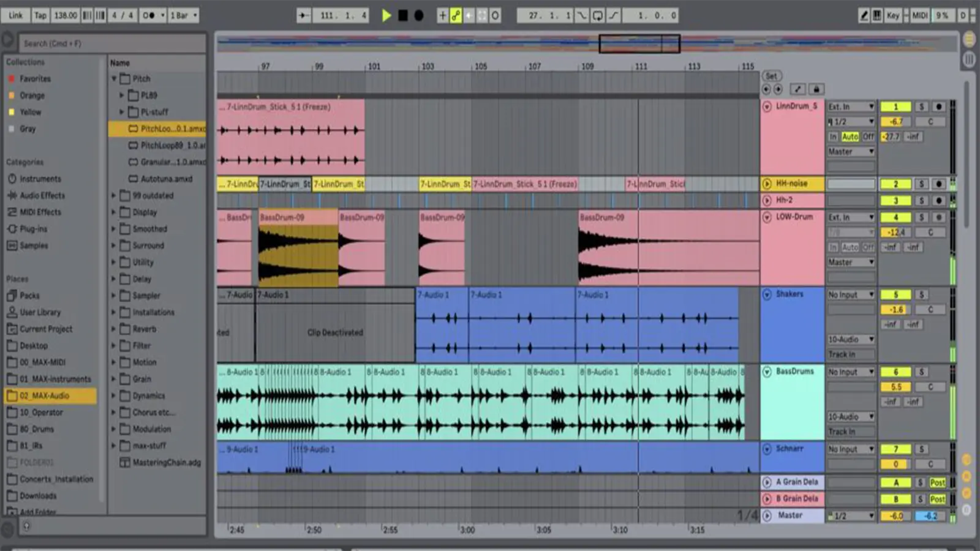The image size is (980, 551).
Task: Toggle the Punch-In switch icon
Action: tap(581, 15)
